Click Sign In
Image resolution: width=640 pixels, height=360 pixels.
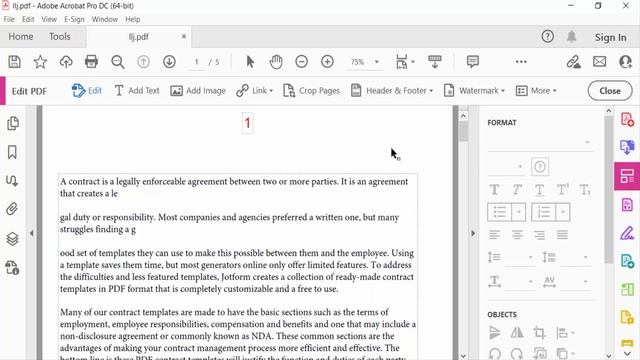point(610,38)
